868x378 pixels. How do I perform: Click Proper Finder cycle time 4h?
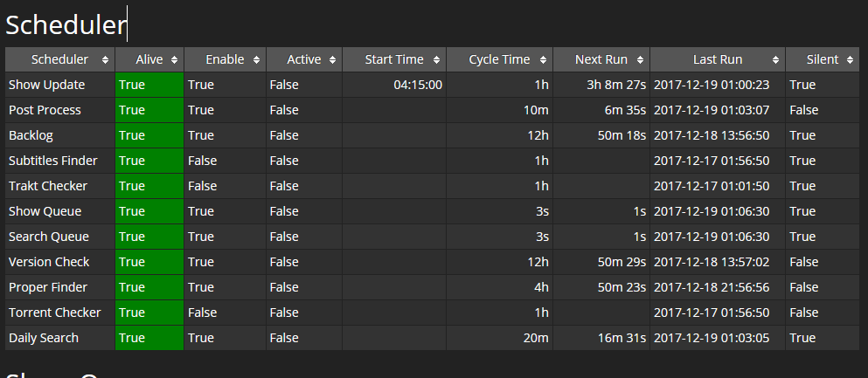click(541, 287)
